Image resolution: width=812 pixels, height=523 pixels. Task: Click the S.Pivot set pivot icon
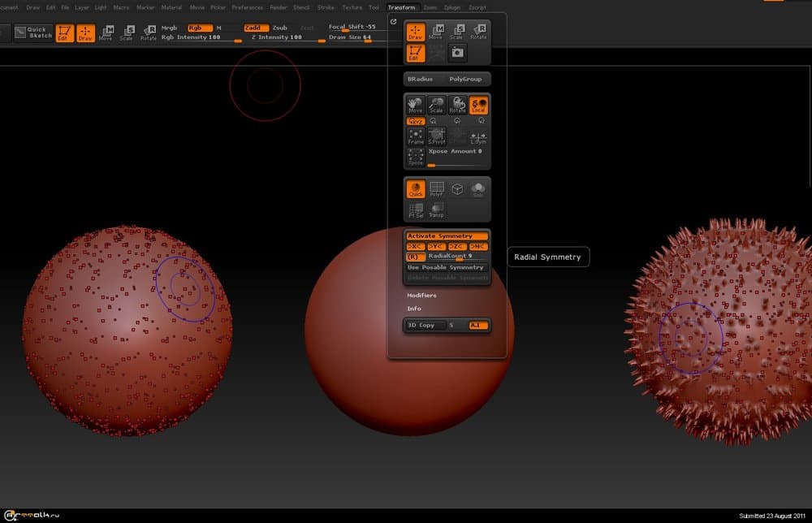[437, 136]
